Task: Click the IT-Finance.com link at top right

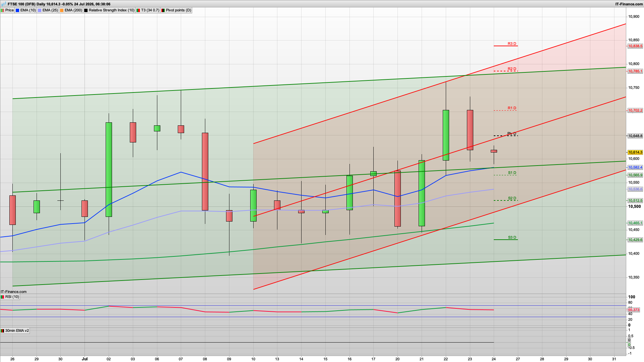Action: click(x=629, y=4)
